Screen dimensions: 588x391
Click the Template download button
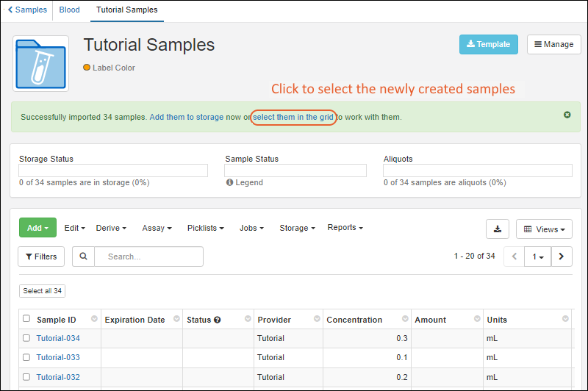(488, 44)
